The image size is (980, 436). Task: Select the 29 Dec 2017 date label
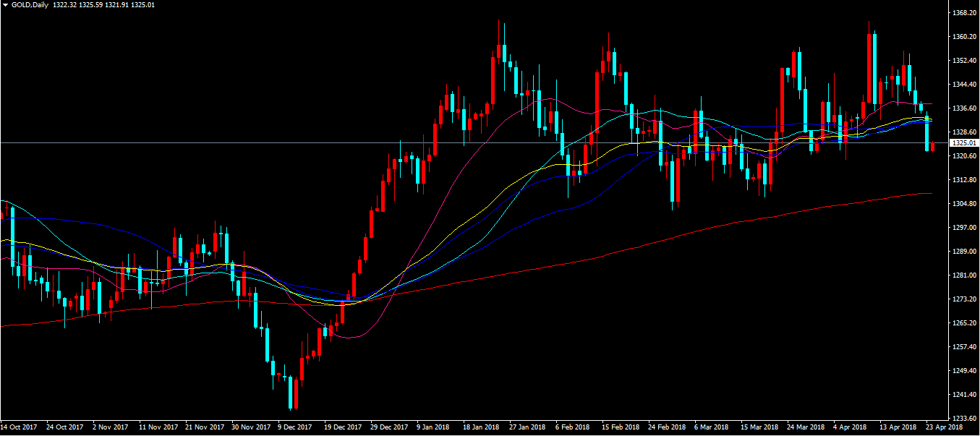[391, 427]
